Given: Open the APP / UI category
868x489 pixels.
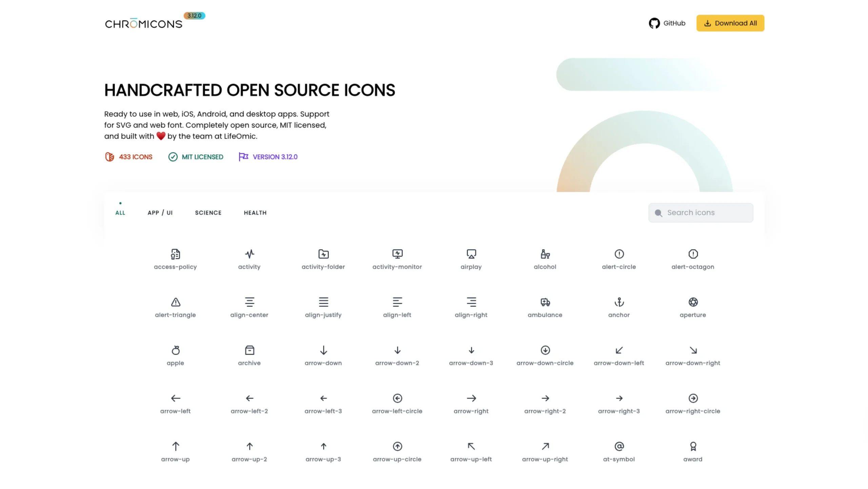Looking at the screenshot, I should click(160, 213).
